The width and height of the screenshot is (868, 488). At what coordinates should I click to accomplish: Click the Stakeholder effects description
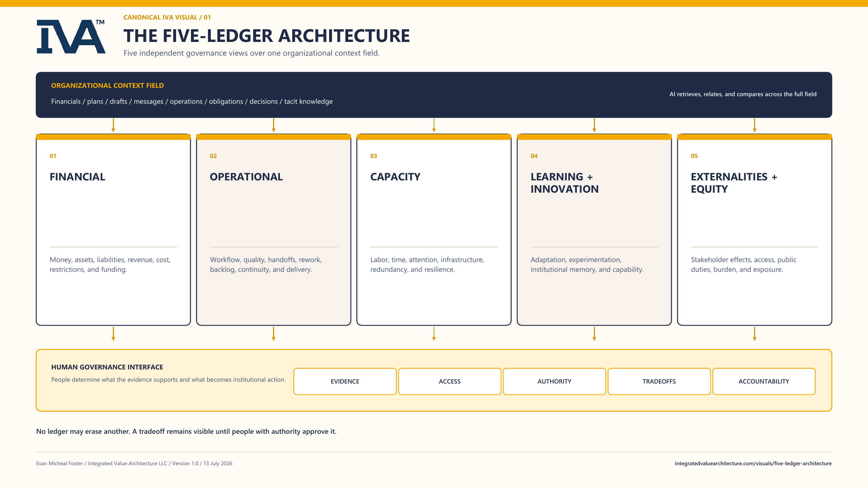[744, 265]
